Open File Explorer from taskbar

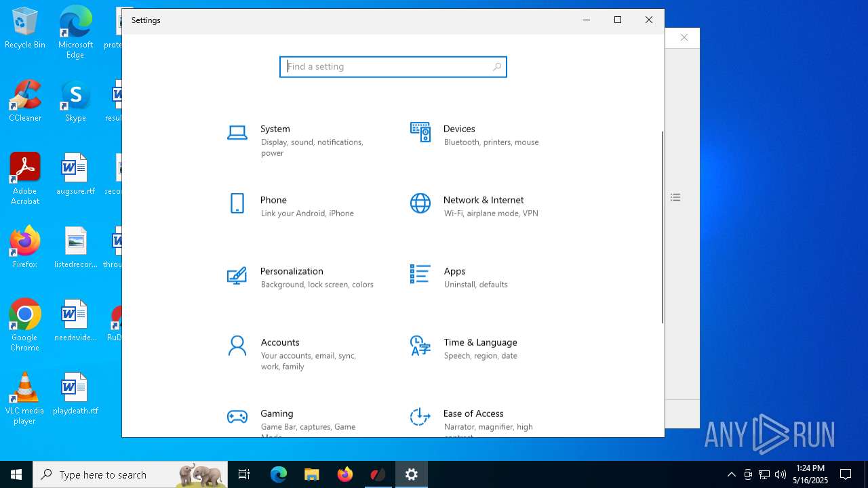click(x=311, y=474)
